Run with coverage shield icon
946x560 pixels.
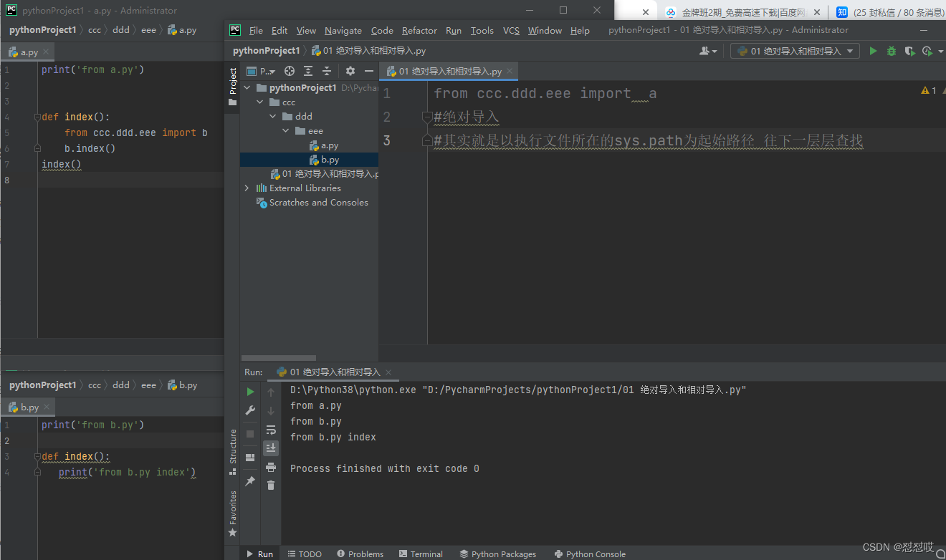[x=909, y=51]
